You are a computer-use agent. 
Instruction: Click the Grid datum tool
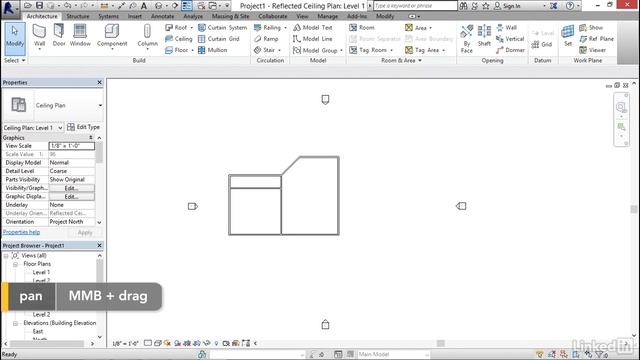coord(542,44)
